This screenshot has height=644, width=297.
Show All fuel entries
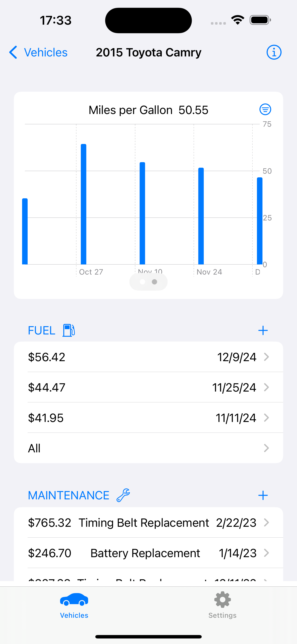coord(148,448)
